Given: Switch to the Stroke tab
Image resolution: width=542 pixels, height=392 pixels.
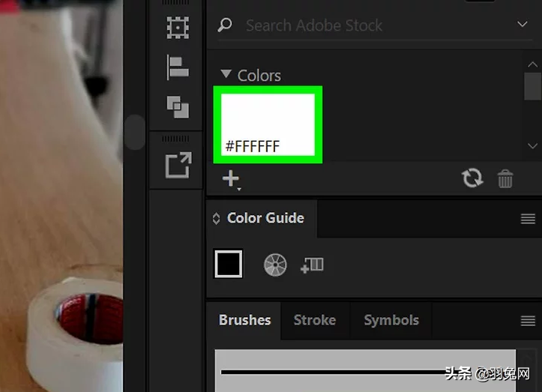Looking at the screenshot, I should click(x=315, y=320).
